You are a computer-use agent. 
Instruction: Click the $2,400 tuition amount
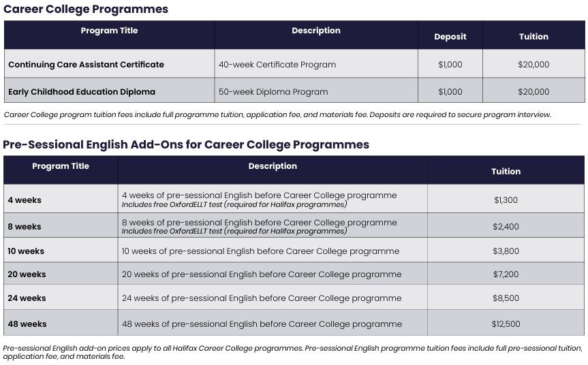click(506, 227)
